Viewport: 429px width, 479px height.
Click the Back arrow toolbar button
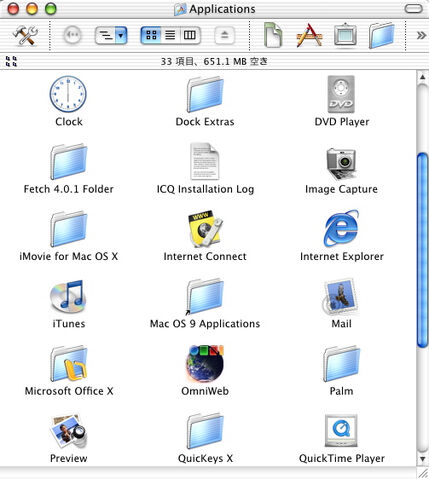pos(72,35)
